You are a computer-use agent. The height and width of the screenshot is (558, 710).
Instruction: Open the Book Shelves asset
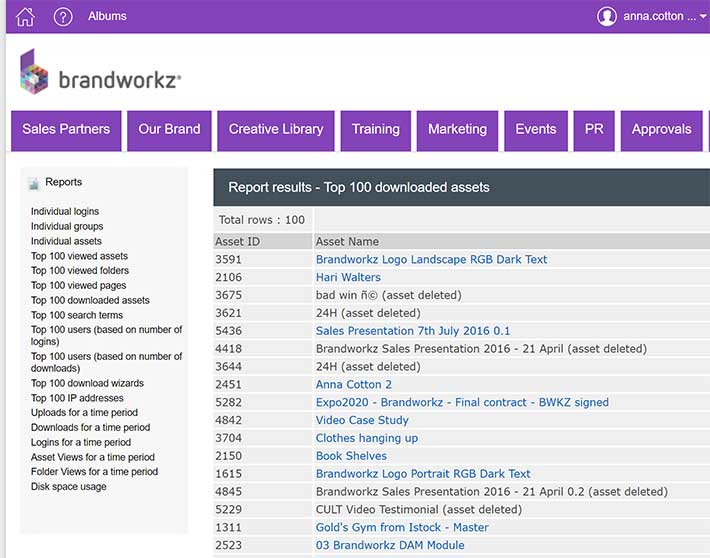351,456
